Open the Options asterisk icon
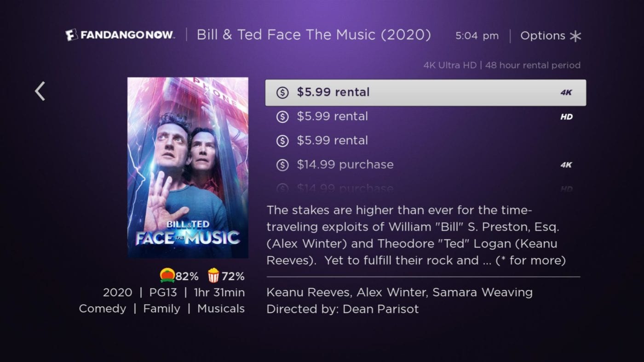This screenshot has width=644, height=362. [576, 35]
